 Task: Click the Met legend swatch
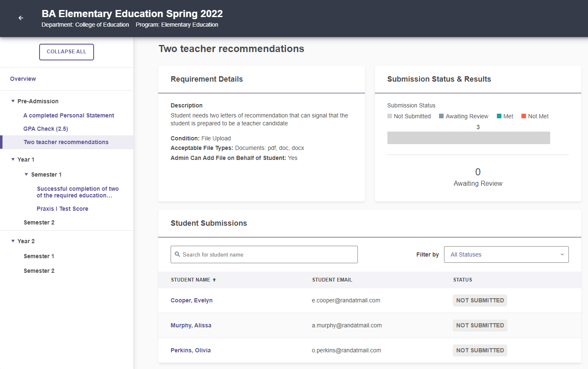pos(499,116)
